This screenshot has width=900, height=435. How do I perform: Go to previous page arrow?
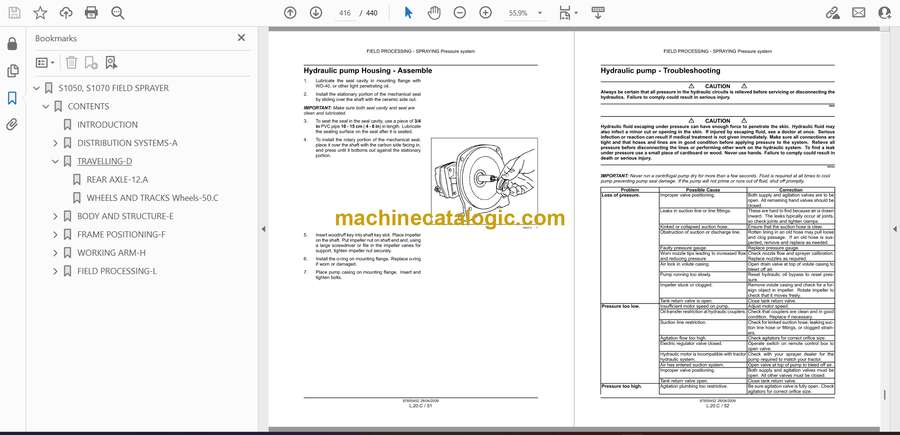pyautogui.click(x=290, y=13)
